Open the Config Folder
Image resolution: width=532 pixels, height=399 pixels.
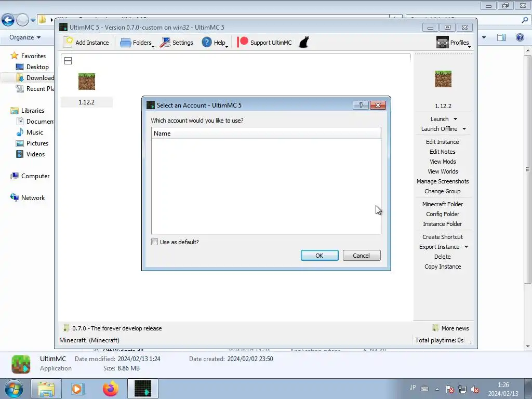coord(443,214)
